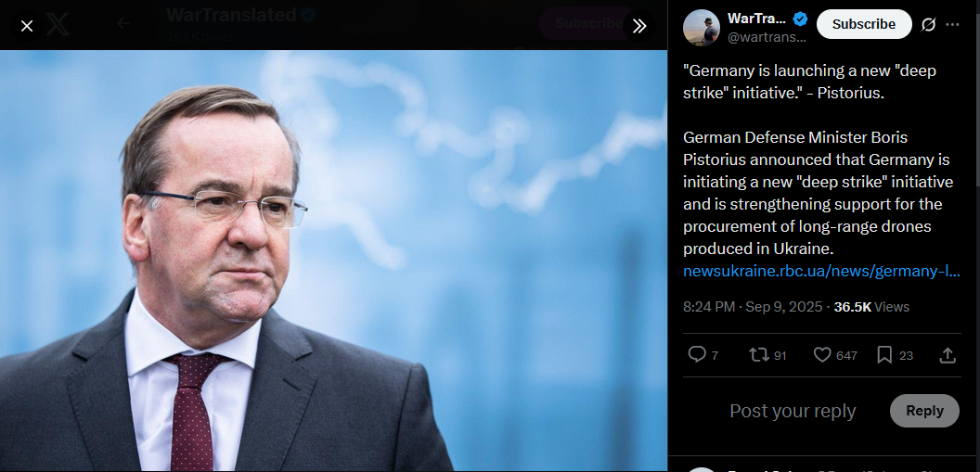Bookmark this post
Screen dimensions: 980x472
884,355
